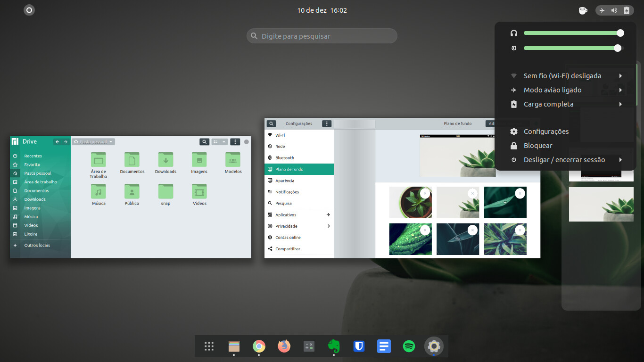Screen dimensions: 644x362
Task: Click the caffeine cup icon in top bar
Action: (583, 10)
